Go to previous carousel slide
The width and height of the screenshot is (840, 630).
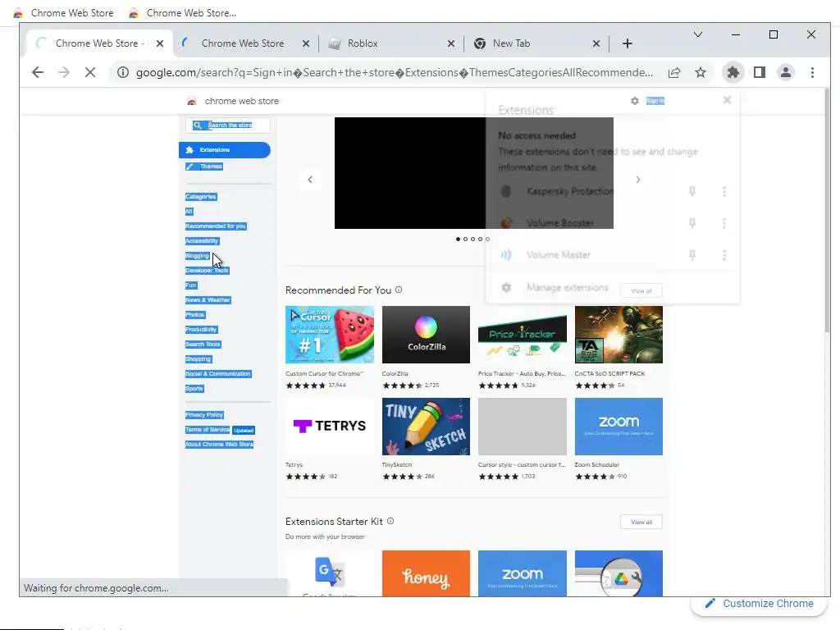310,180
